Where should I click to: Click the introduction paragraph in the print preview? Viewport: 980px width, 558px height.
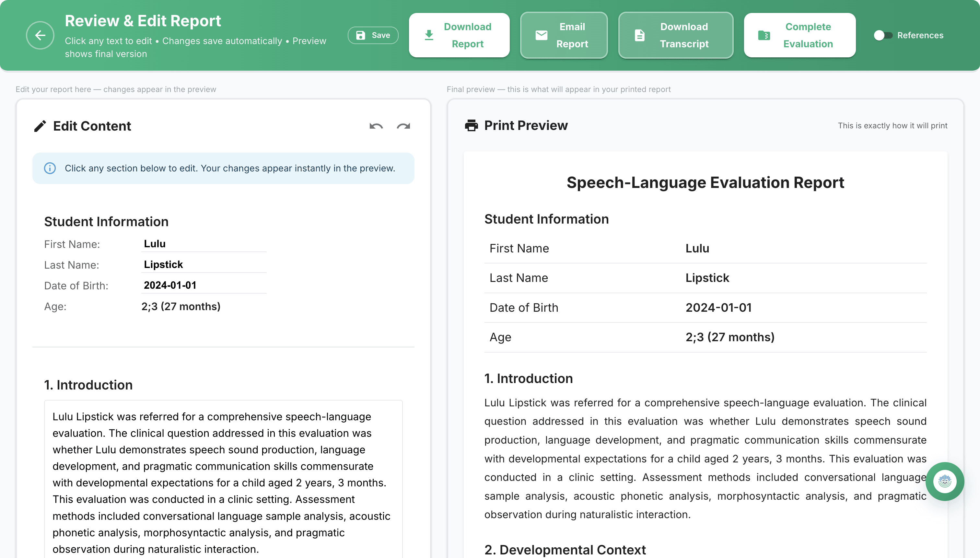click(705, 458)
